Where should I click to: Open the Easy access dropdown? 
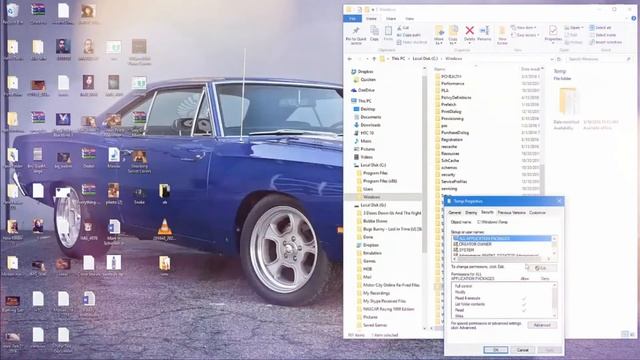pyautogui.click(x=525, y=35)
